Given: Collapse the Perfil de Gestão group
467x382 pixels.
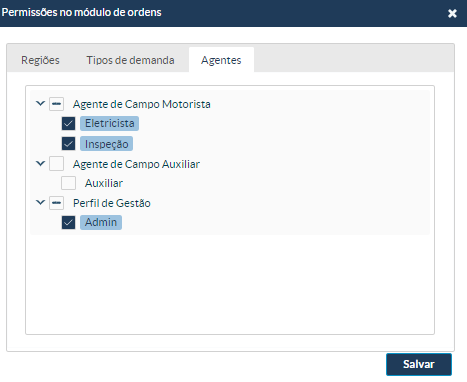Looking at the screenshot, I should pos(40,202).
